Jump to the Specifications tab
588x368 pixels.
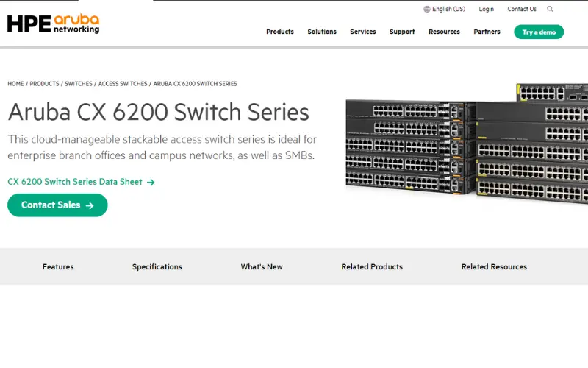tap(157, 266)
